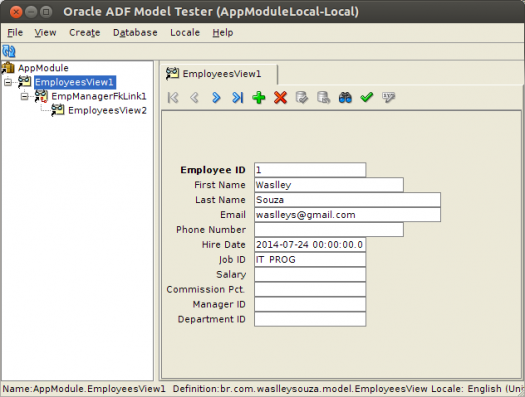Click the Commission Pct. field
525x397 pixels.
[310, 290]
